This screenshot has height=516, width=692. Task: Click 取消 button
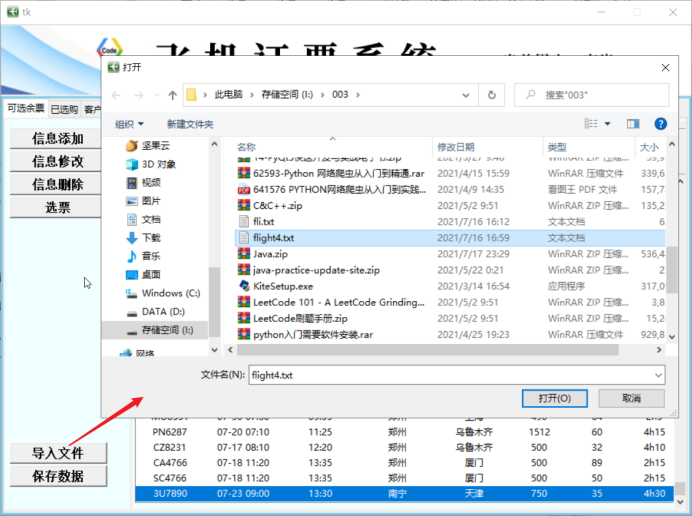pos(632,399)
